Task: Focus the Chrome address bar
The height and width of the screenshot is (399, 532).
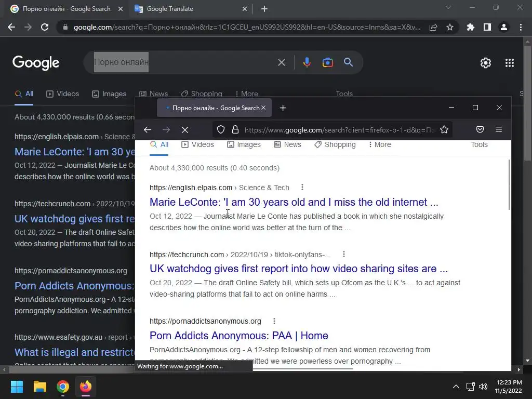Action: point(247,27)
